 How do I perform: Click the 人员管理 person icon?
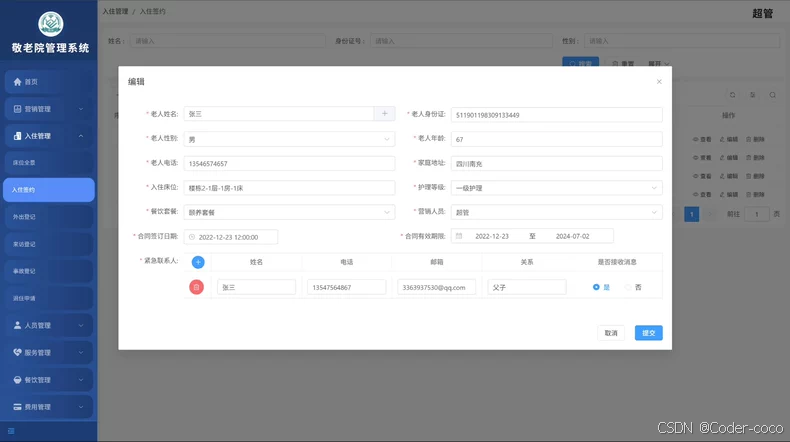(18, 326)
